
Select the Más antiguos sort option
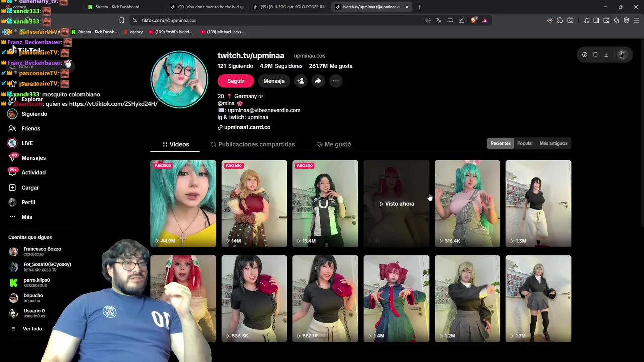pos(553,143)
